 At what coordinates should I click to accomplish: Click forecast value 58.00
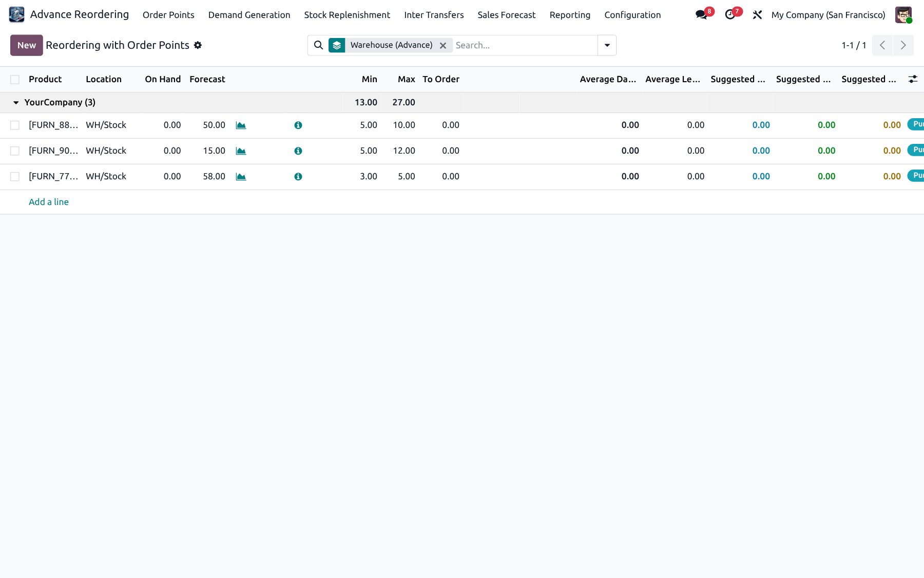[214, 176]
